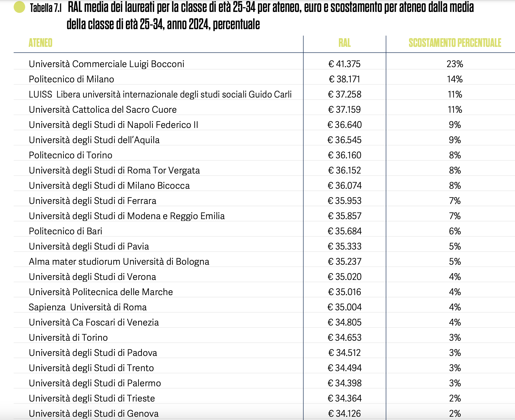Click the € 41.375 RAL value for Bocconi
515x420 pixels.
(345, 64)
